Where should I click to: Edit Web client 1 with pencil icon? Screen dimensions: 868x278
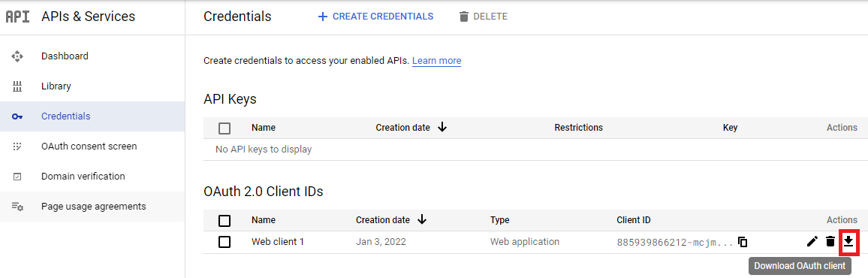tap(812, 241)
